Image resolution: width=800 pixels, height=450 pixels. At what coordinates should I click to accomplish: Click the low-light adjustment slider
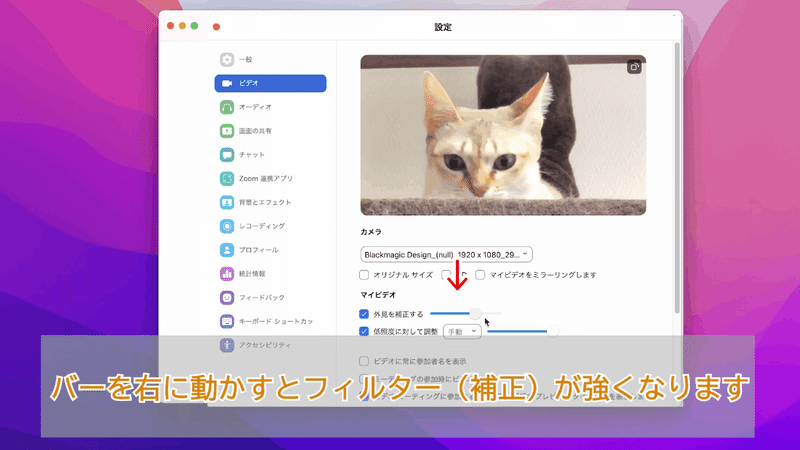523,332
